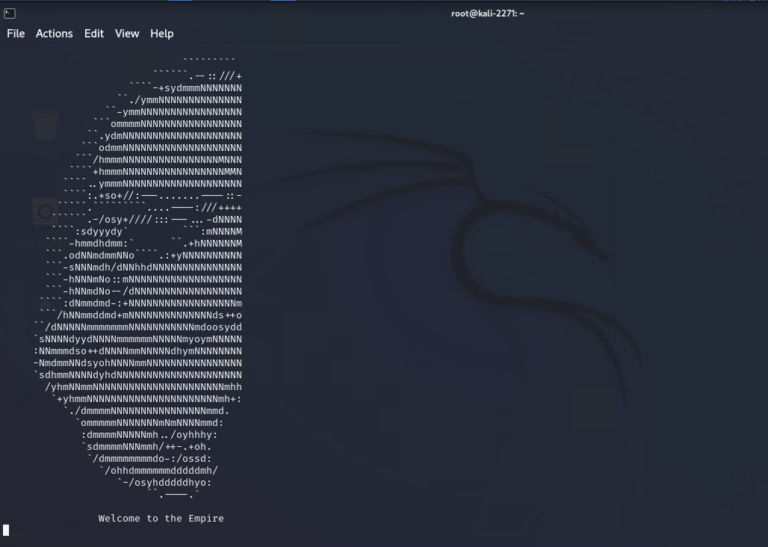The image size is (768, 547).
Task: Click the "sNNNNdyydNNNN" ASCII art line
Action: point(138,339)
